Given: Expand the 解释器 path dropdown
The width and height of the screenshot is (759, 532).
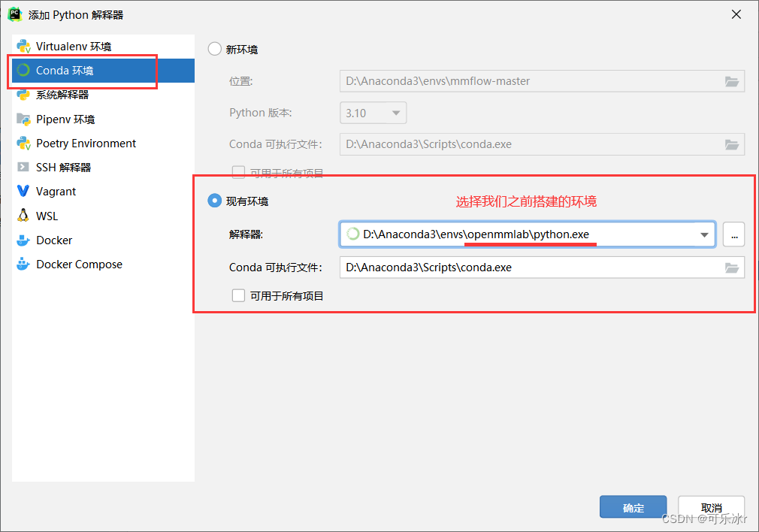Looking at the screenshot, I should click(x=703, y=234).
